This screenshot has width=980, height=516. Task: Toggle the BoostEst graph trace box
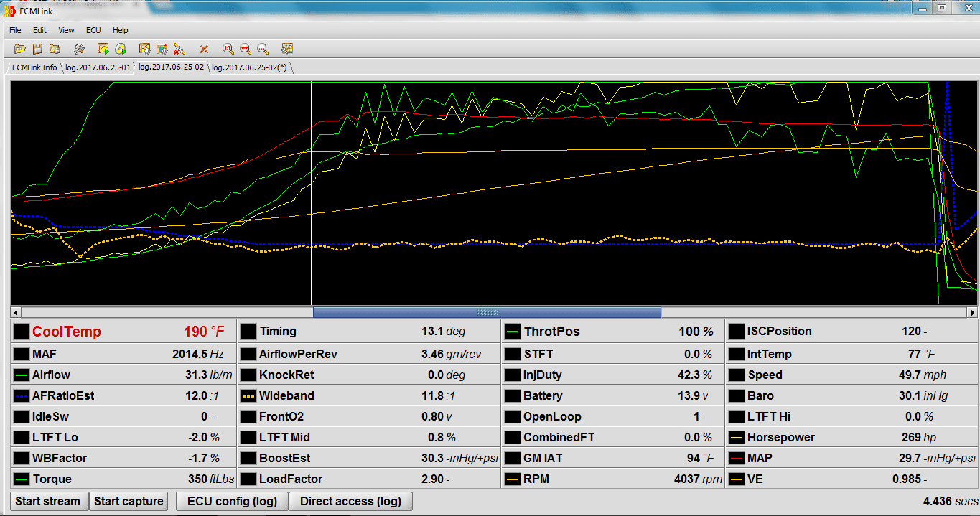(x=248, y=458)
